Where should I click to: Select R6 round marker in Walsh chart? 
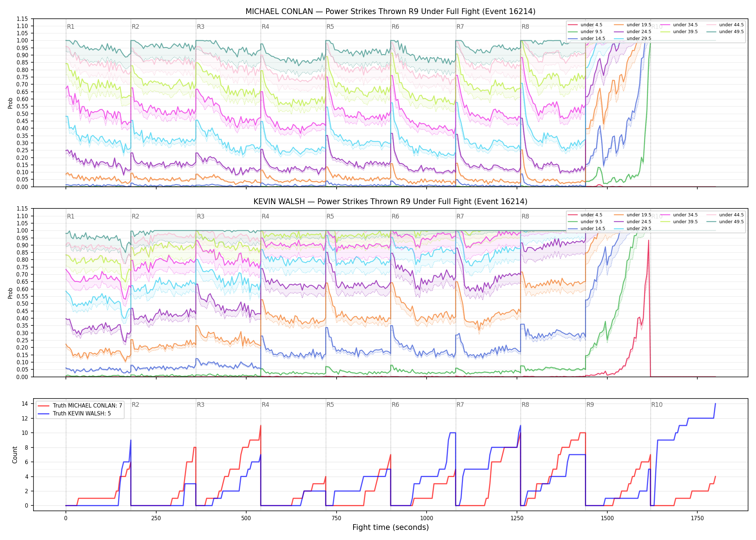(395, 216)
